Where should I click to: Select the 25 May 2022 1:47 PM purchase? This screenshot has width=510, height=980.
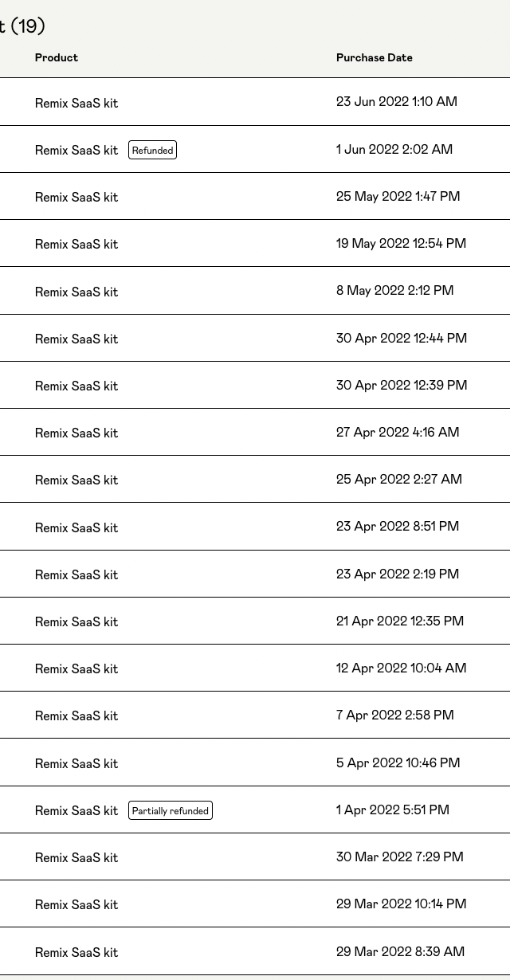tap(255, 196)
